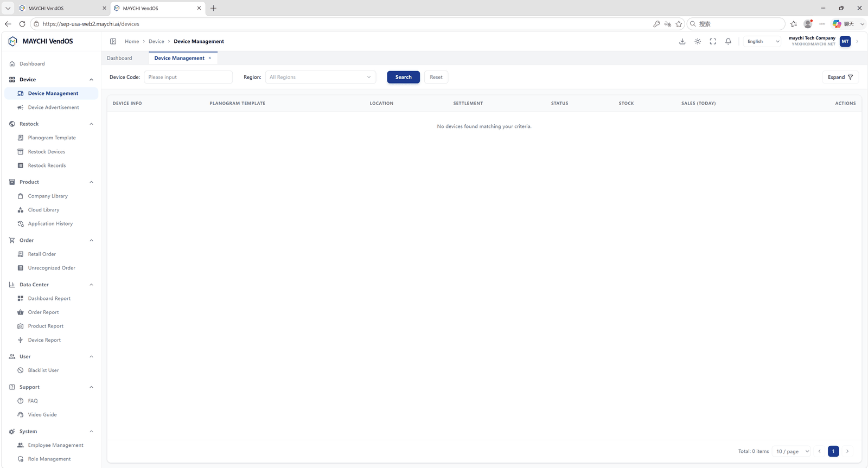Expand the filter options

pyautogui.click(x=840, y=77)
